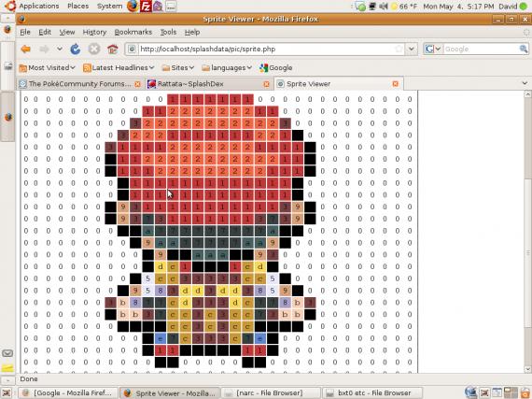Expand the Latest Headlines feed
532x399 pixels.
pyautogui.click(x=119, y=68)
